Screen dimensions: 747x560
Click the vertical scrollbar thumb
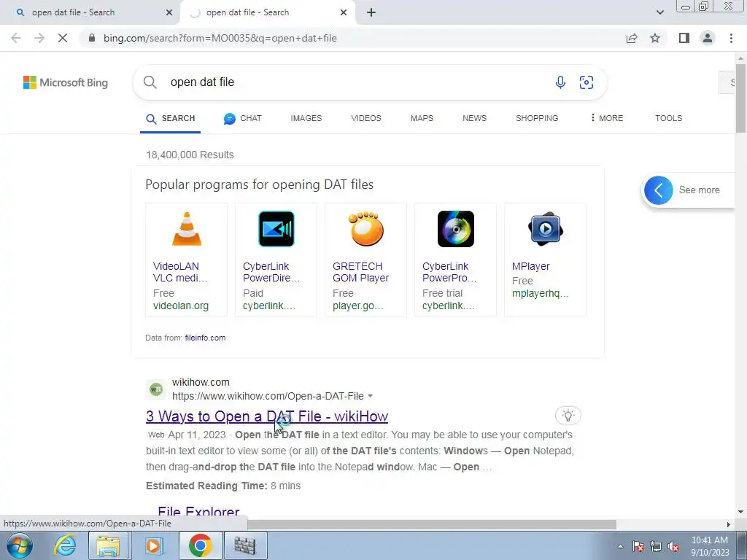click(x=740, y=98)
